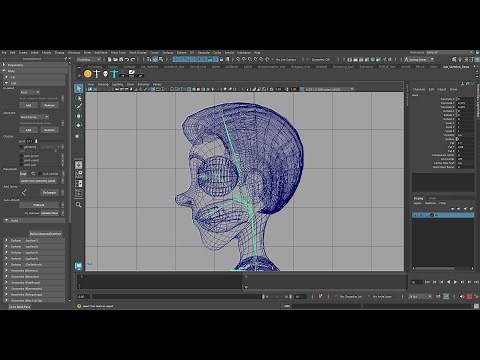Open the search magnifier in the toolbox
Viewport: 480px width, 360px height.
[79, 205]
